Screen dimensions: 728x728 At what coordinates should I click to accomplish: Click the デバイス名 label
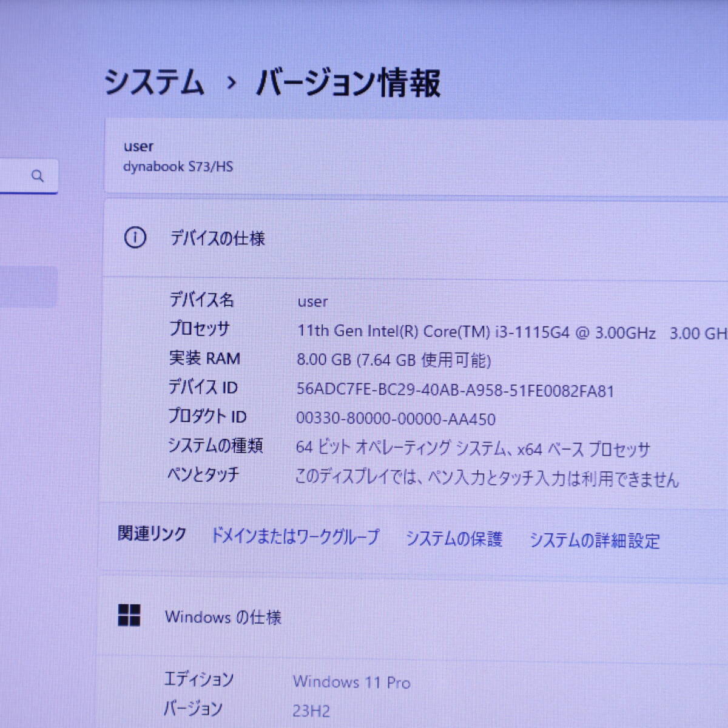pyautogui.click(x=201, y=299)
